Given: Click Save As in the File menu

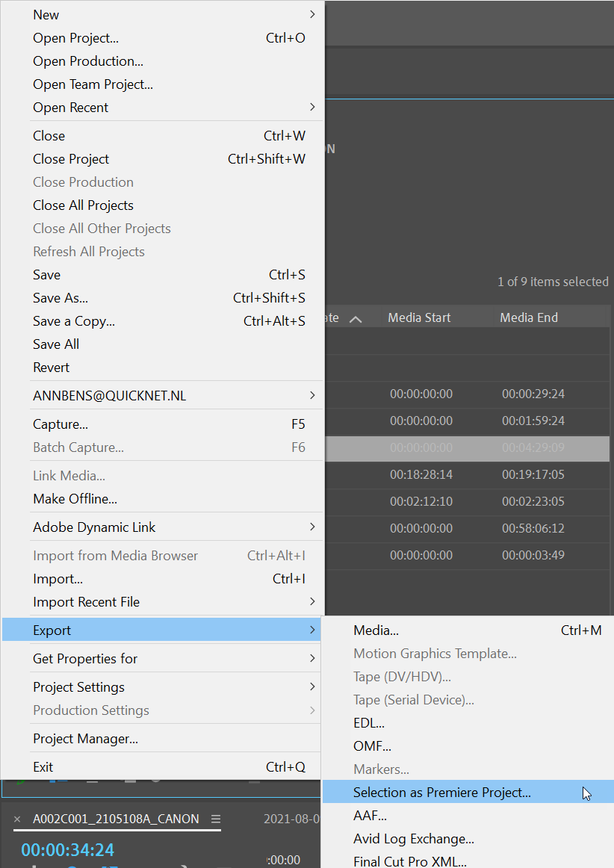Looking at the screenshot, I should click(x=60, y=297).
